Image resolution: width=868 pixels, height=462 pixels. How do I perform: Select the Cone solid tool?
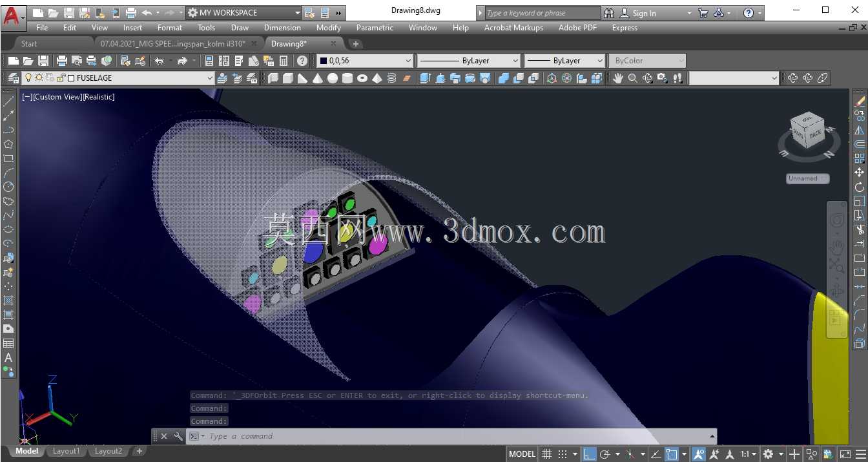(318, 78)
